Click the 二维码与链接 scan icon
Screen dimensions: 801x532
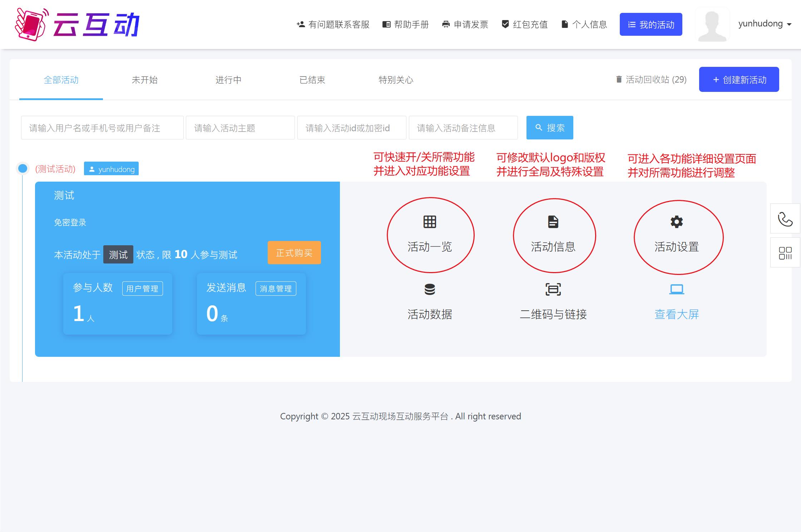click(553, 289)
